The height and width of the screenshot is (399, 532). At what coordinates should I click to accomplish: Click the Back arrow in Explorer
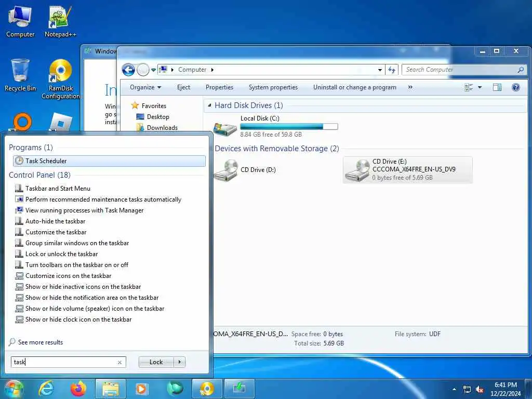point(128,70)
